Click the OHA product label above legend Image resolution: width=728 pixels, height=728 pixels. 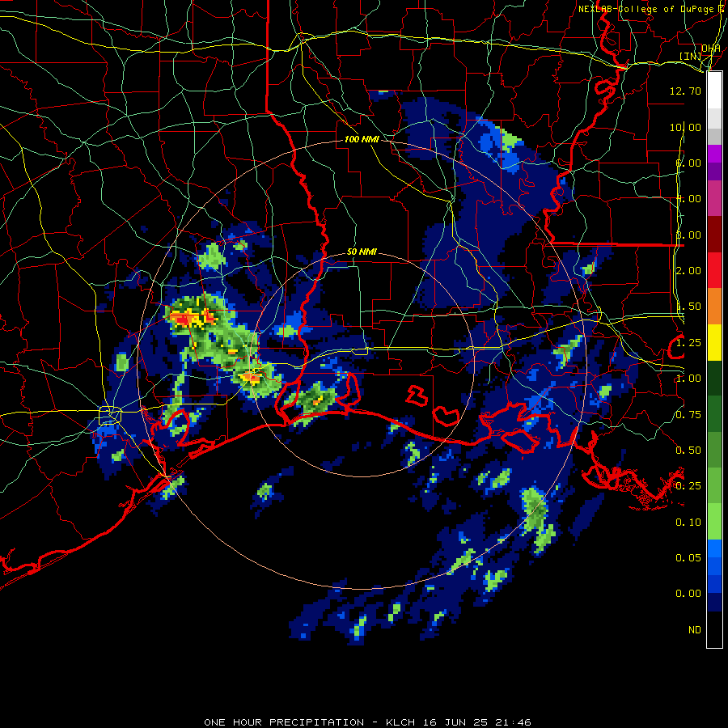pyautogui.click(x=711, y=49)
